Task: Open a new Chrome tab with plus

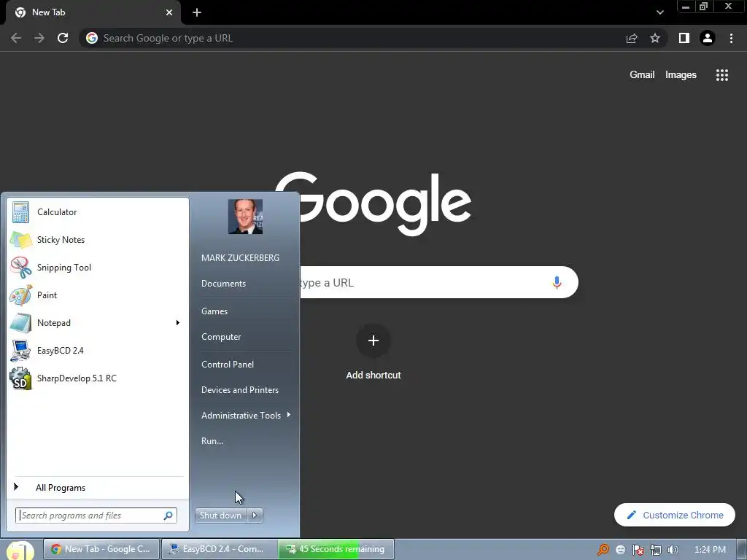Action: (197, 12)
